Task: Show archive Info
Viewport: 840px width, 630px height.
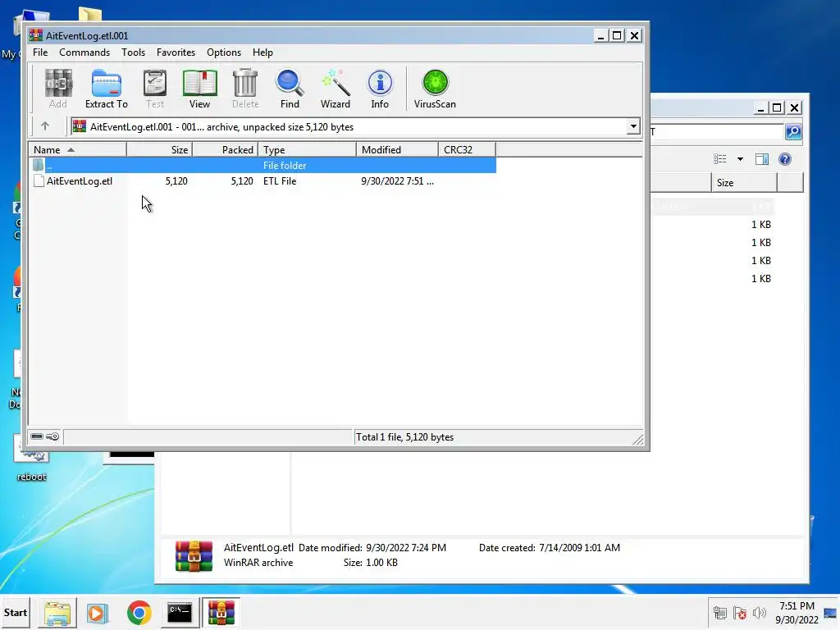Action: click(380, 89)
